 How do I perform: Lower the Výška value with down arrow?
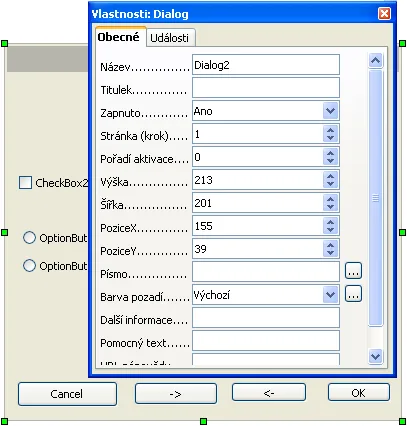330,184
